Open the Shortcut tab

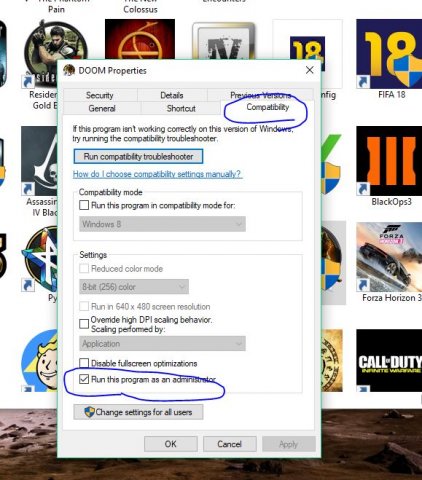(x=181, y=108)
